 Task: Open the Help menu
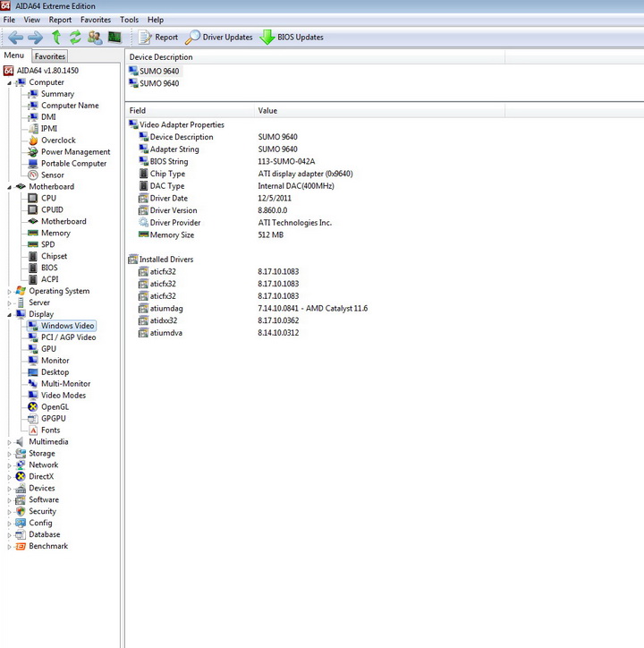click(x=156, y=20)
